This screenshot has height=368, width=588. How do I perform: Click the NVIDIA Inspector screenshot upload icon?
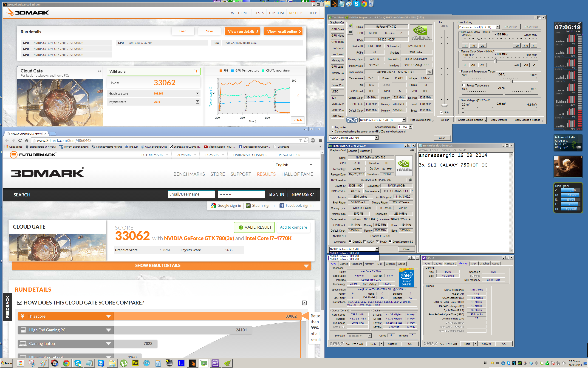click(350, 26)
